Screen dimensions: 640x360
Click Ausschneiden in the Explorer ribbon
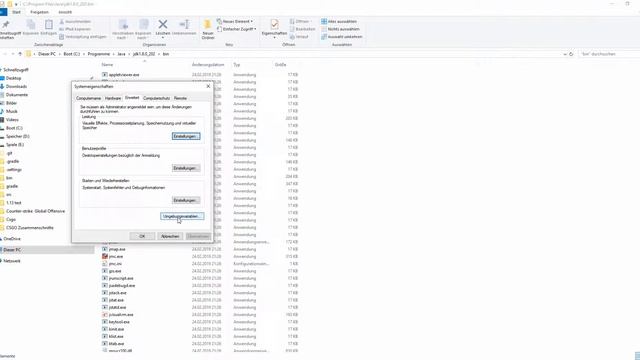[x=75, y=21]
